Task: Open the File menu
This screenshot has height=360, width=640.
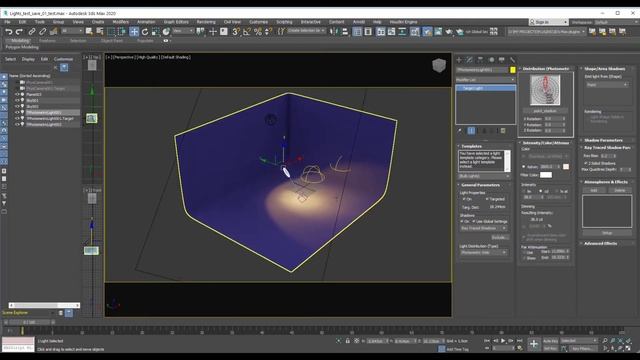Action: pyautogui.click(x=7, y=22)
